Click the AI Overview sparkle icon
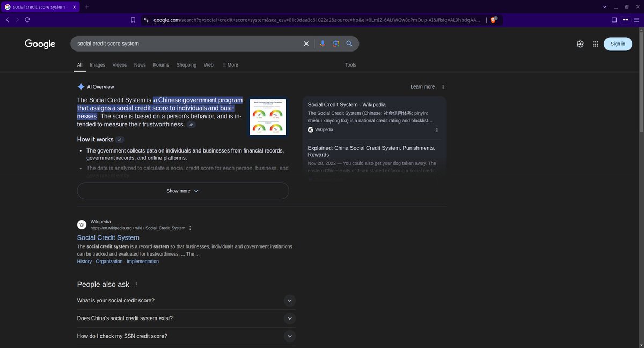The width and height of the screenshot is (644, 348). tap(81, 86)
